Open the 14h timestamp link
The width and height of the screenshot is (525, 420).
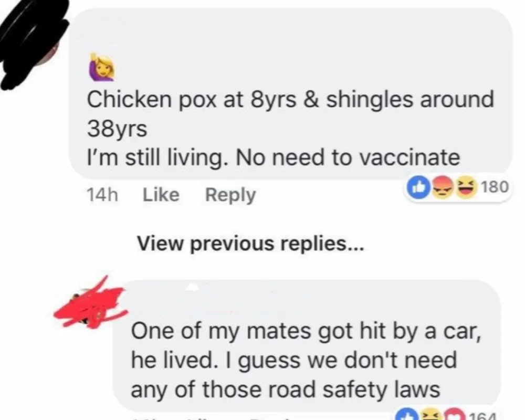tap(102, 195)
